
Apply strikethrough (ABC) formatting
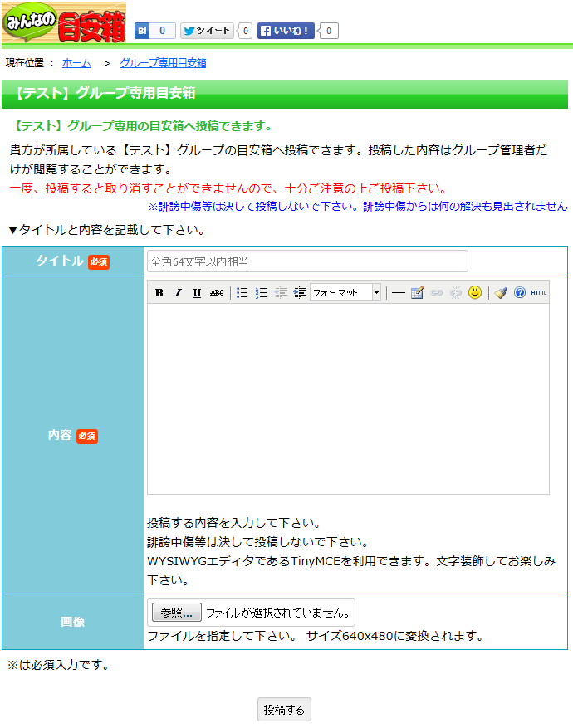click(217, 292)
